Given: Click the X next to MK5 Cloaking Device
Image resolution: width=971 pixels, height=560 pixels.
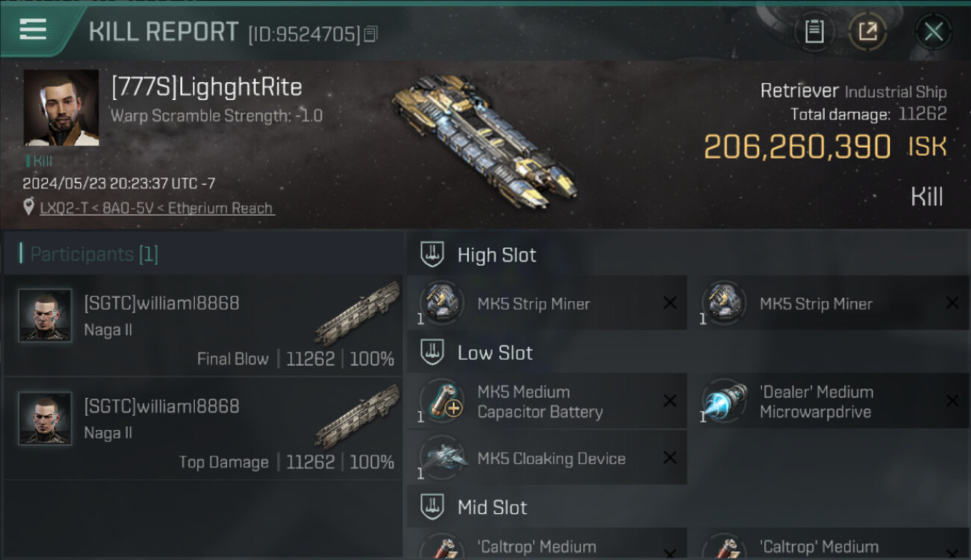Looking at the screenshot, I should coord(670,458).
